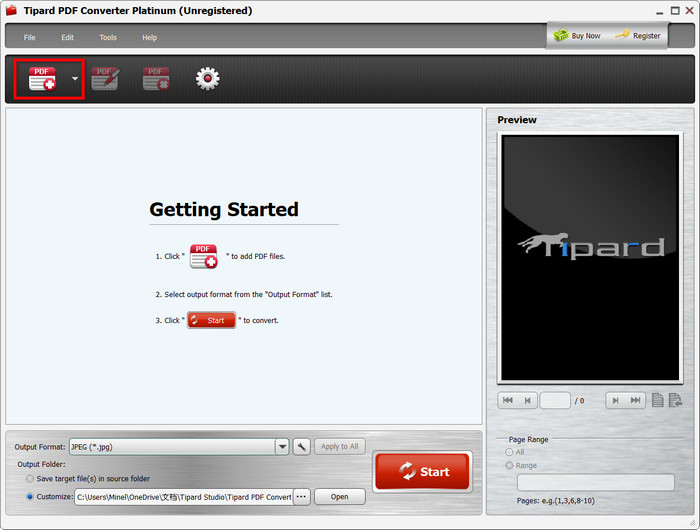Open the Help menu
The height and width of the screenshot is (530, 700).
[150, 38]
